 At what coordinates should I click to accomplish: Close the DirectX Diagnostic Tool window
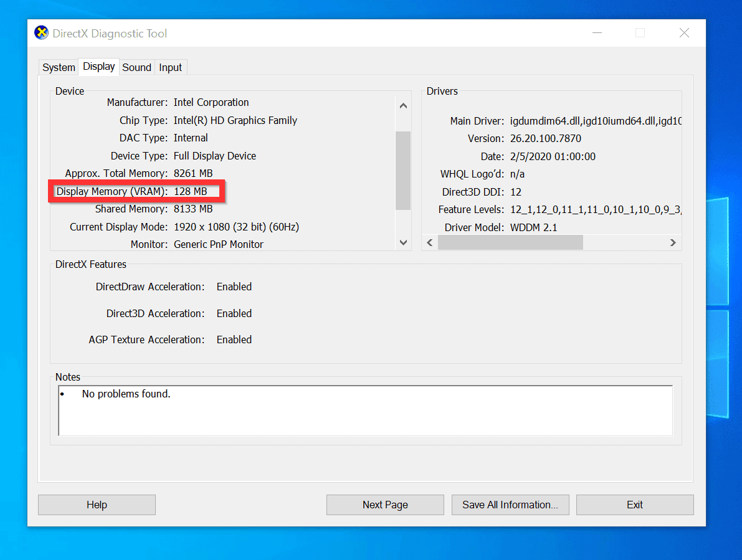(x=684, y=33)
